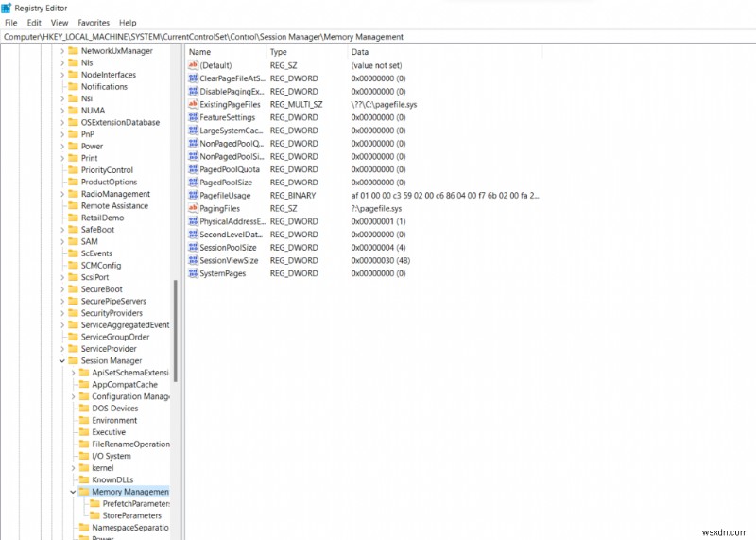This screenshot has height=540, width=756.
Task: Click the Power folder icon below PnP
Action: pos(73,146)
